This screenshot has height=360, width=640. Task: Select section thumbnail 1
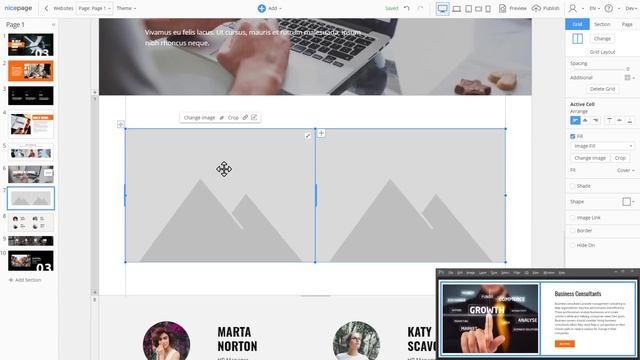point(31,45)
